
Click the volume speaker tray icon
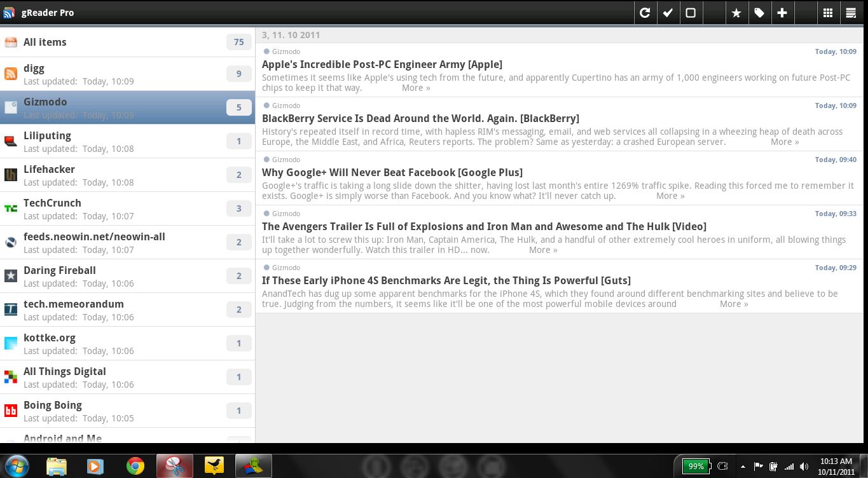[804, 467]
